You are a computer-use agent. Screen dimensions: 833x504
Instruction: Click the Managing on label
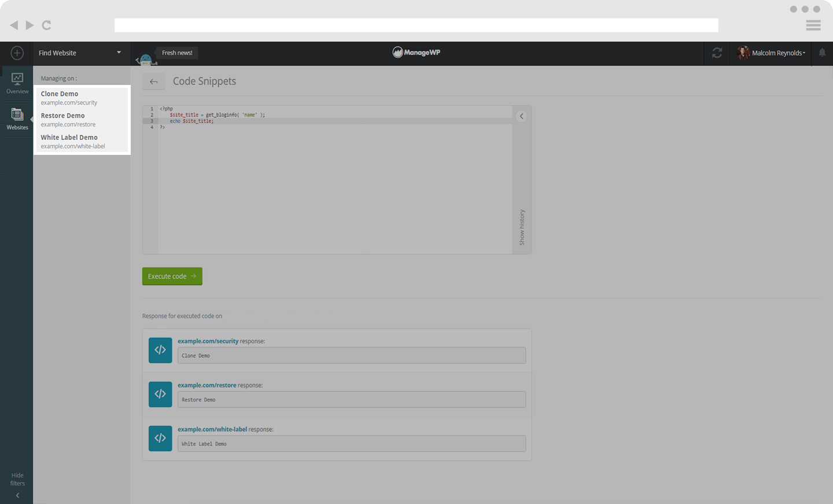[59, 79]
